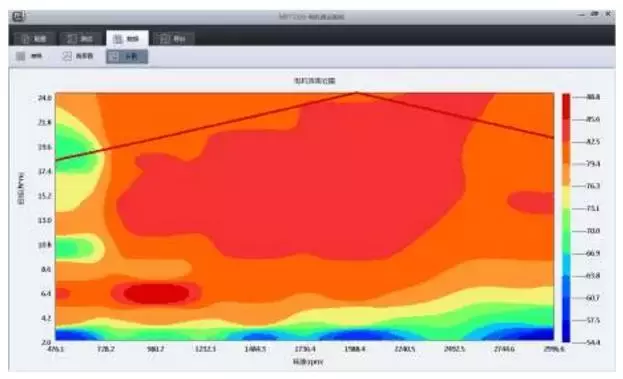Open the first tab in the dark tab bar
The height and width of the screenshot is (379, 623).
[x=34, y=39]
